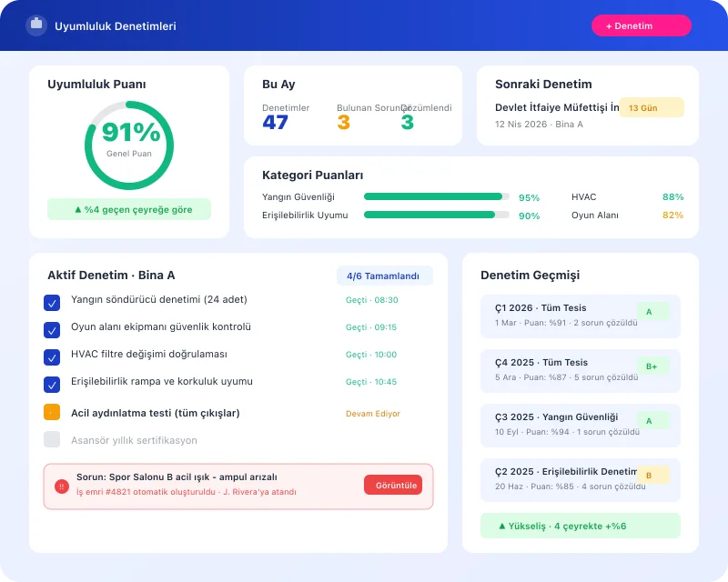The image size is (728, 582).
Task: Toggle the Acil aydınlatma testi checkbox
Action: [52, 412]
